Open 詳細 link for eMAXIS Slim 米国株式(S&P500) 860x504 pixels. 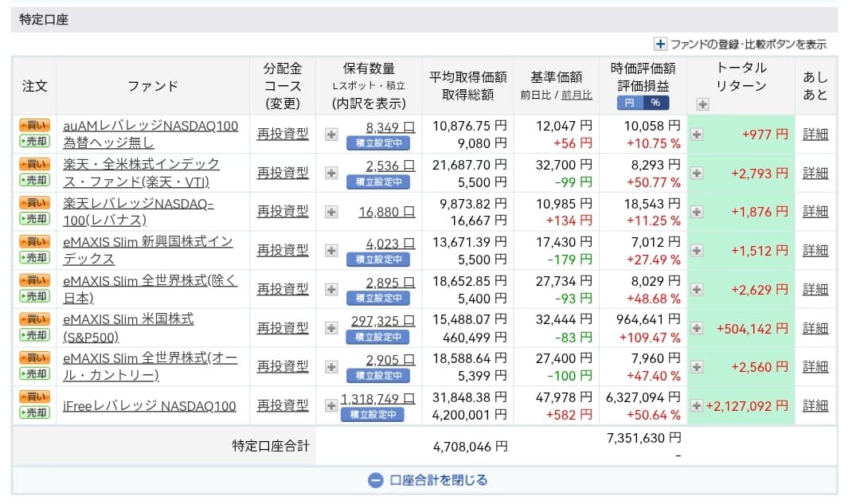click(815, 328)
